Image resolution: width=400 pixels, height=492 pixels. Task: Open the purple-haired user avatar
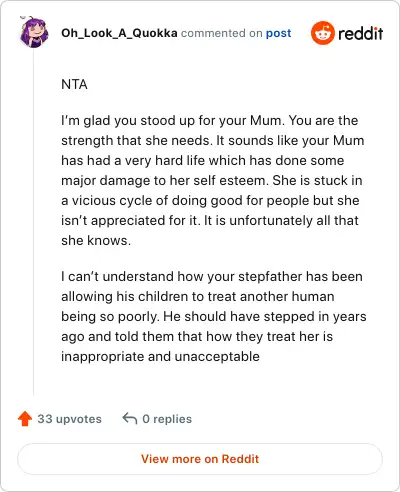[34, 32]
